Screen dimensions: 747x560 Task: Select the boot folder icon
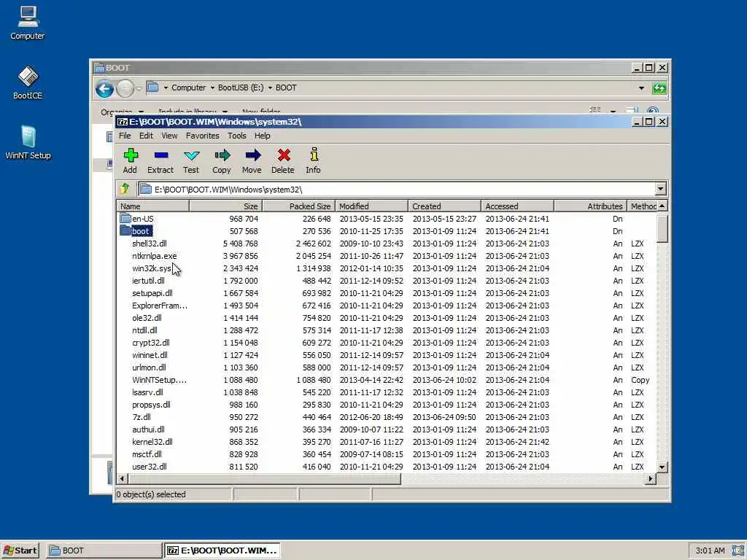coord(125,231)
